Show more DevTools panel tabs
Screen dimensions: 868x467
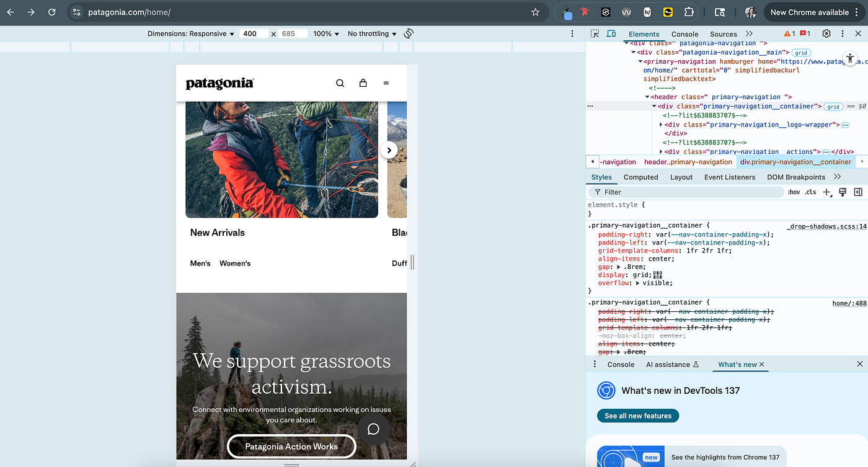click(749, 33)
